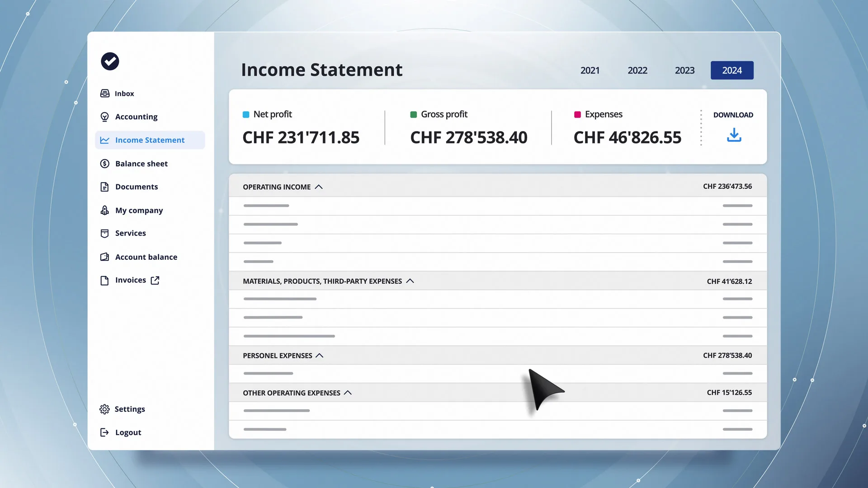
Task: Click the Inbox tray icon
Action: (x=105, y=94)
